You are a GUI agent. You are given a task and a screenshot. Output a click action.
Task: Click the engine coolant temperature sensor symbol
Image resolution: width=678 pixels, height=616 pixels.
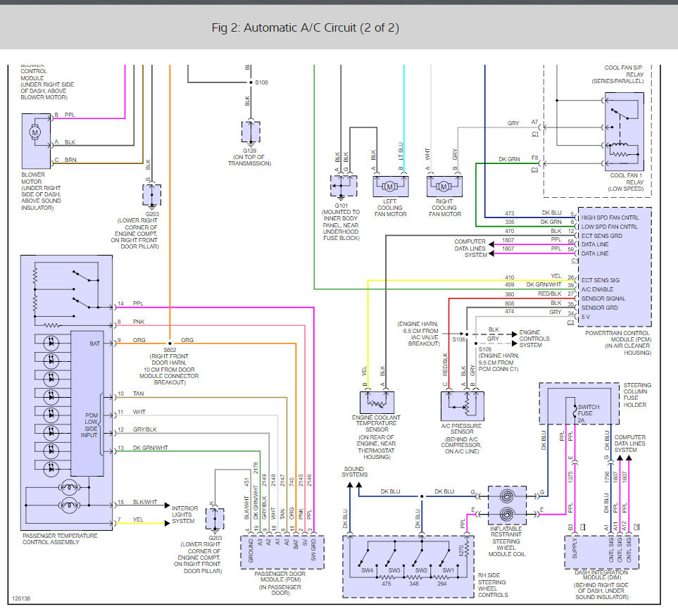coord(377,403)
